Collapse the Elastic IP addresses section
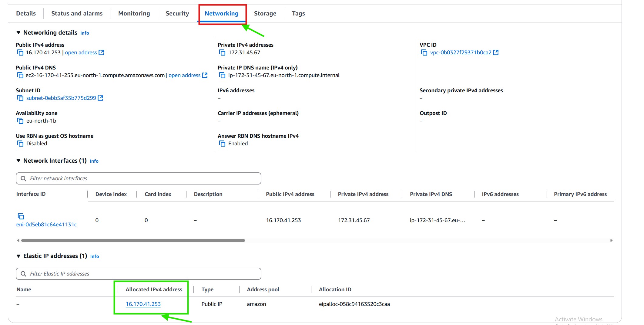 [18, 256]
